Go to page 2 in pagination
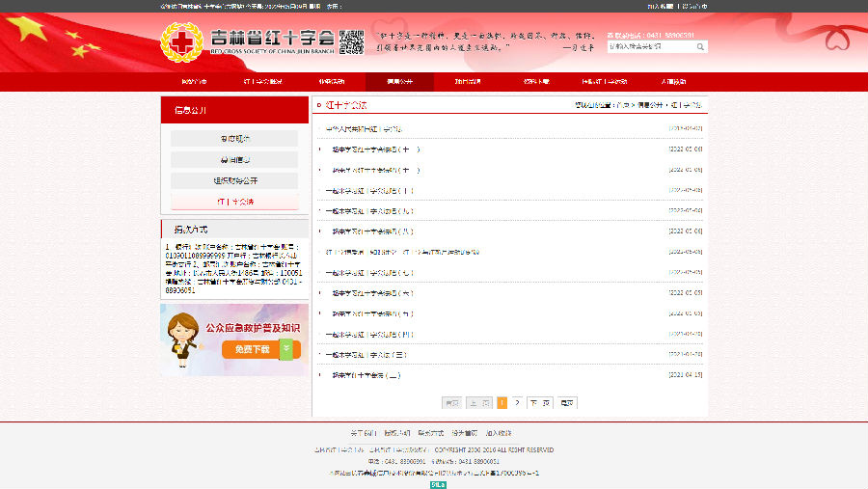868x489 pixels. (518, 402)
